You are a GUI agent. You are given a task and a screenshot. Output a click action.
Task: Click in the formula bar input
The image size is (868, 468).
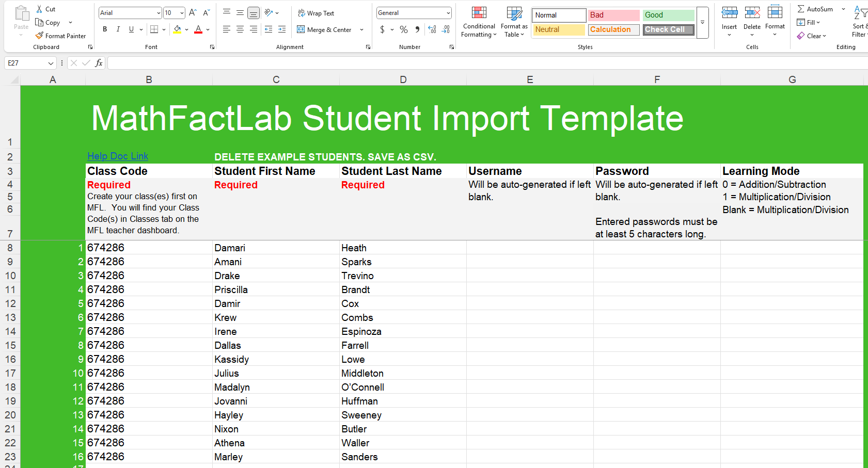(x=487, y=63)
